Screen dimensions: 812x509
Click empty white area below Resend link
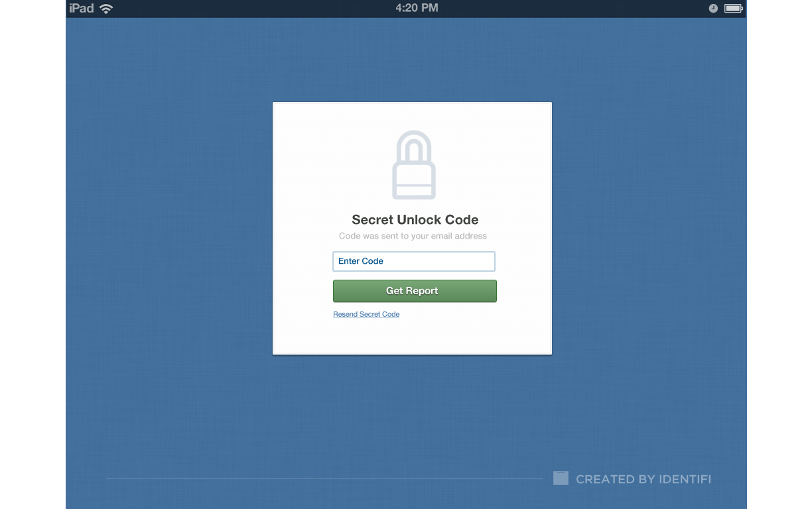pyautogui.click(x=412, y=337)
